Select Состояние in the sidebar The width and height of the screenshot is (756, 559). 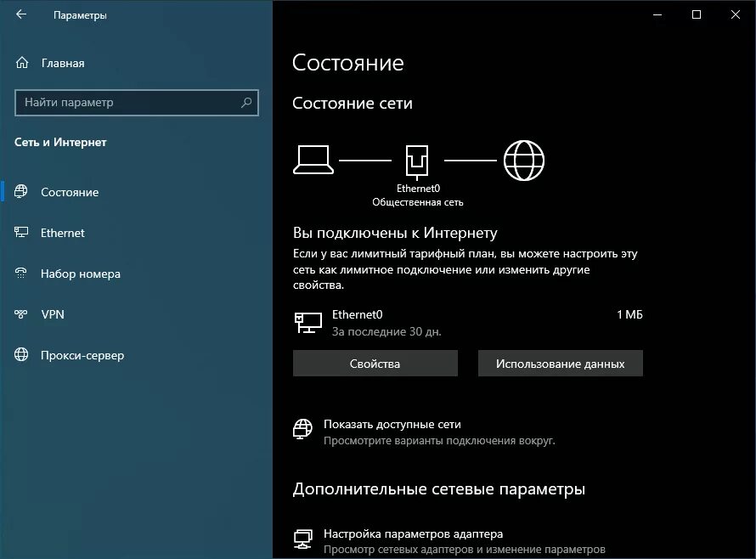click(x=70, y=192)
